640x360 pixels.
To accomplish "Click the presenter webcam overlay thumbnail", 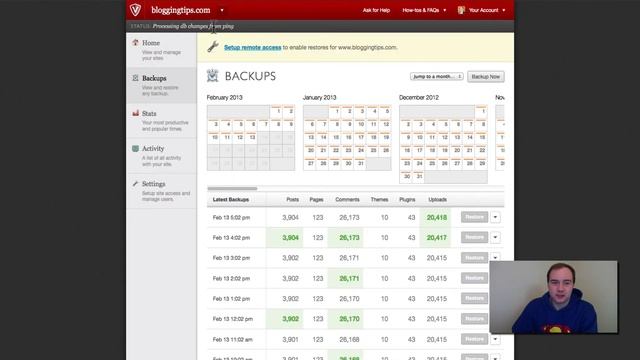I will point(553,297).
